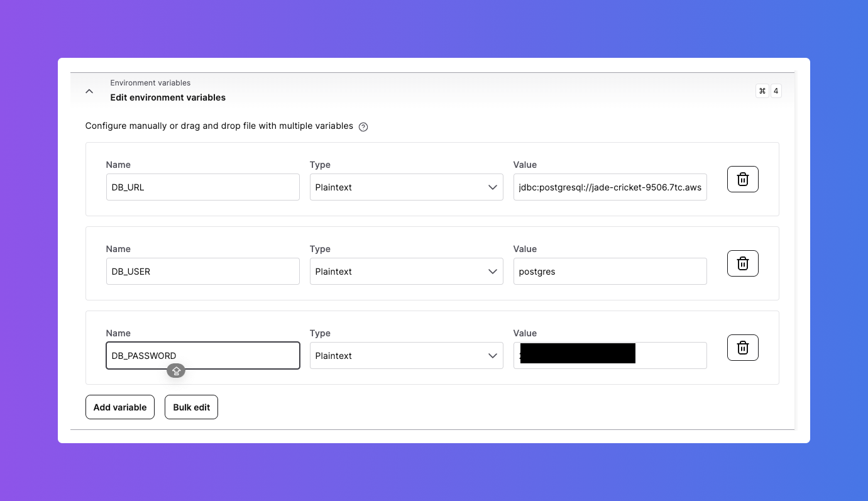This screenshot has width=868, height=501.
Task: Delete the DB_PASSWORD variable with trash icon
Action: coord(742,348)
